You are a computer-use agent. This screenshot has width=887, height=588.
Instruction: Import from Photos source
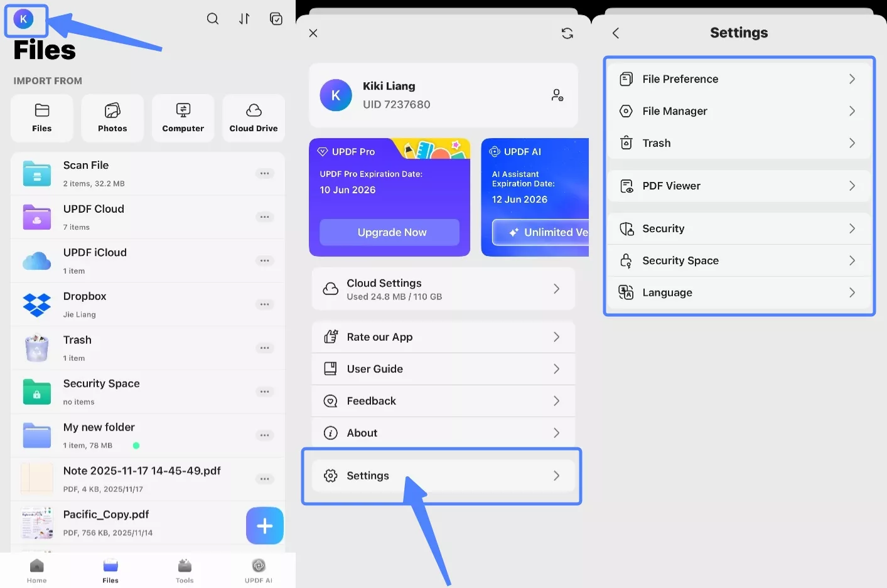pyautogui.click(x=112, y=118)
